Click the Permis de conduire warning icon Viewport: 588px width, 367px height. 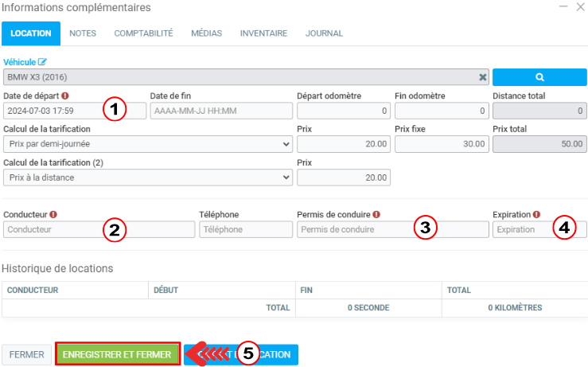point(376,214)
